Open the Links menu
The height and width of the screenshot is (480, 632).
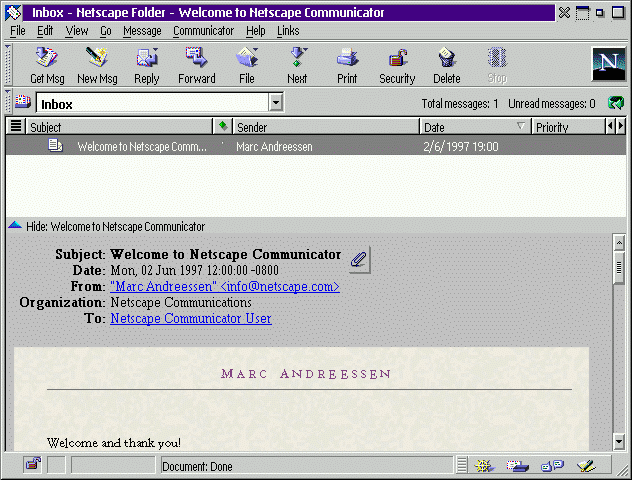tap(288, 31)
